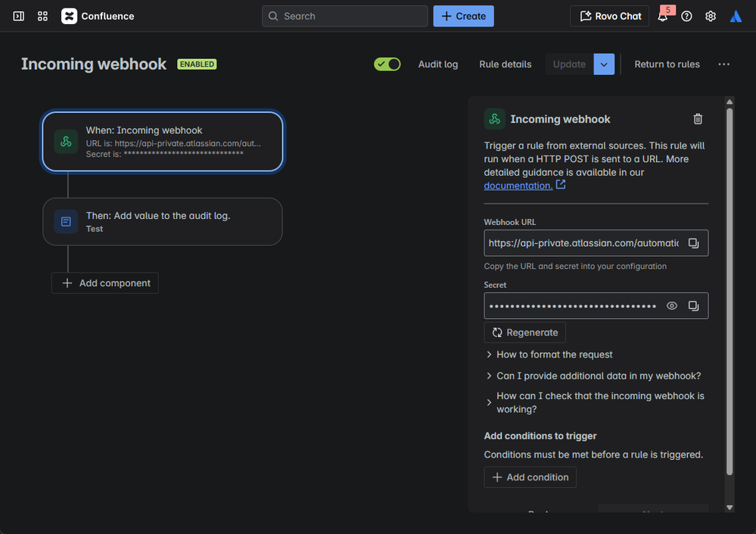Toggle the rule enabled switch
756x534 pixels.
click(x=387, y=64)
